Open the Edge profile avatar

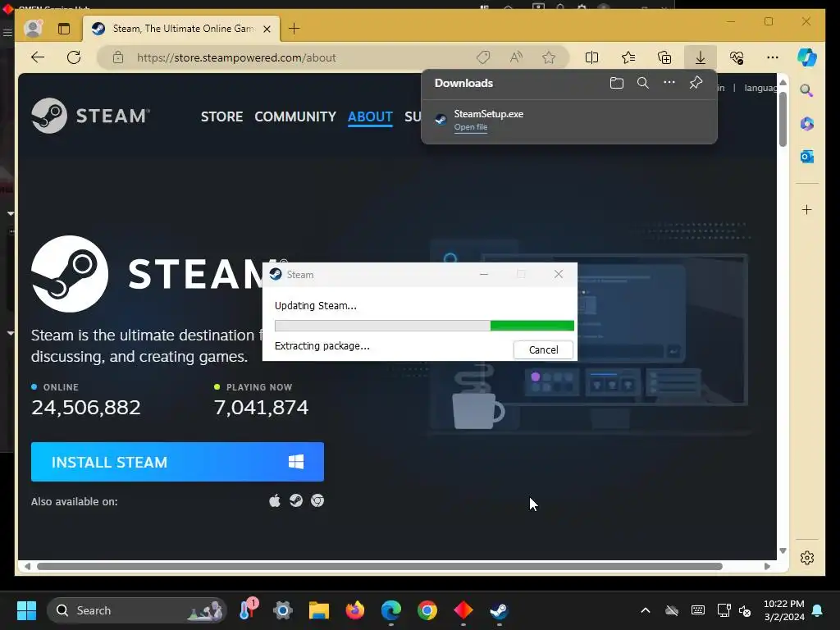[33, 29]
